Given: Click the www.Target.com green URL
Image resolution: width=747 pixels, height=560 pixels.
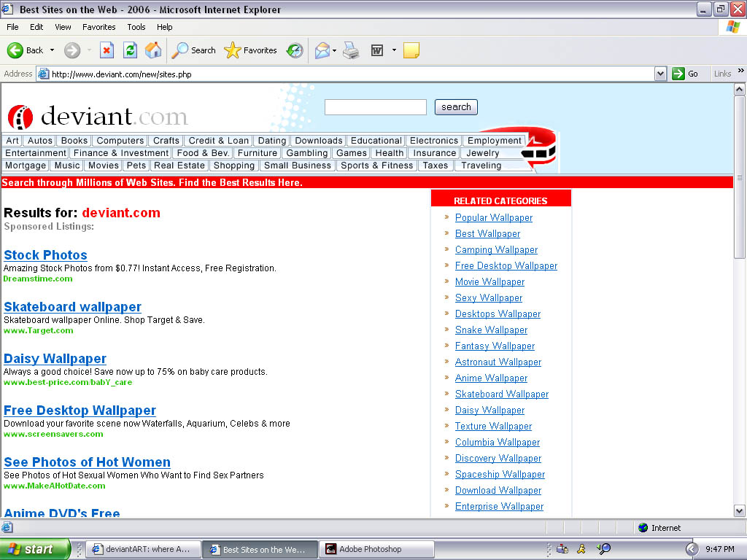Looking at the screenshot, I should coord(39,330).
